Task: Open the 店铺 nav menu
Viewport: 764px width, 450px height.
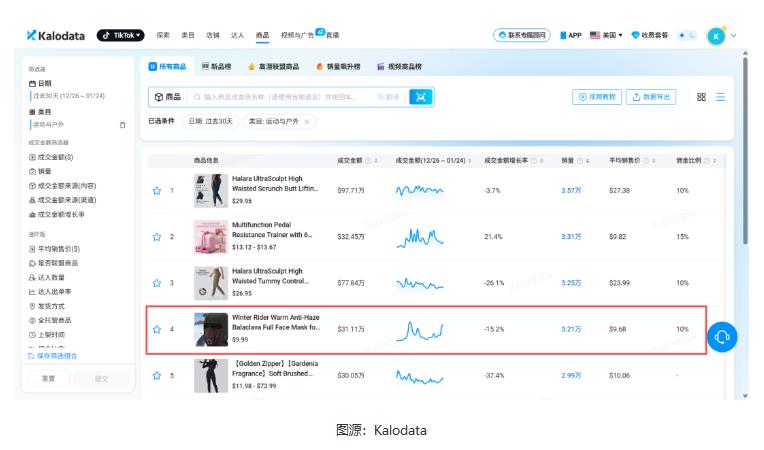Action: [x=212, y=35]
